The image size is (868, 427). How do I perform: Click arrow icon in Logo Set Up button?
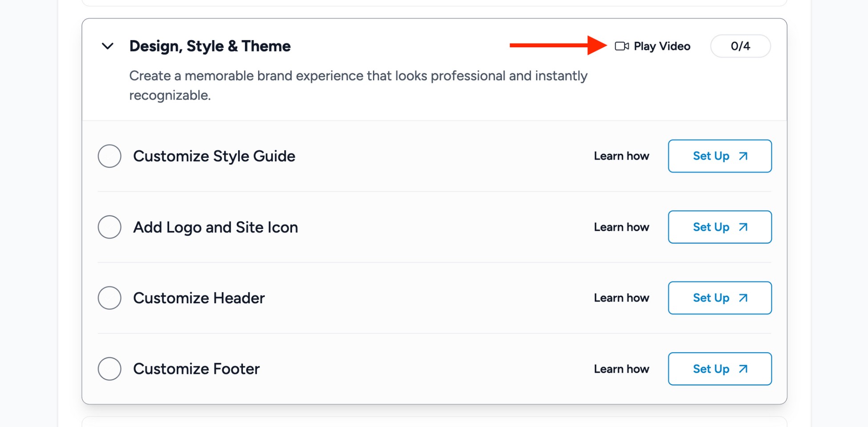point(743,227)
